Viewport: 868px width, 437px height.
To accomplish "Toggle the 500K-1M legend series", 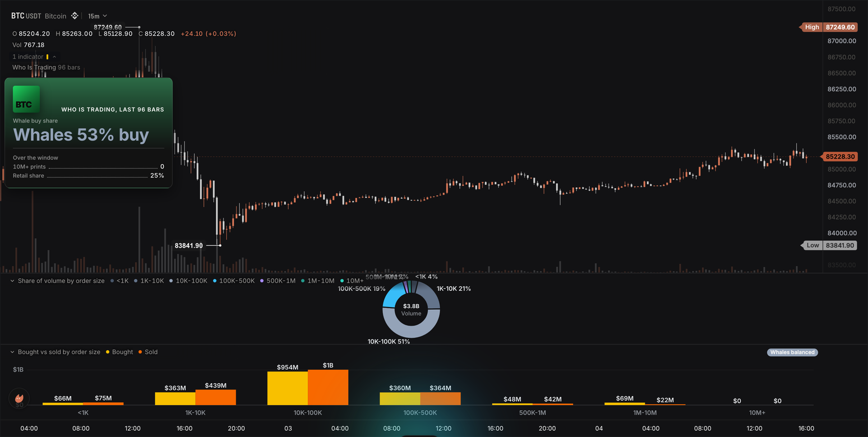I will [277, 281].
